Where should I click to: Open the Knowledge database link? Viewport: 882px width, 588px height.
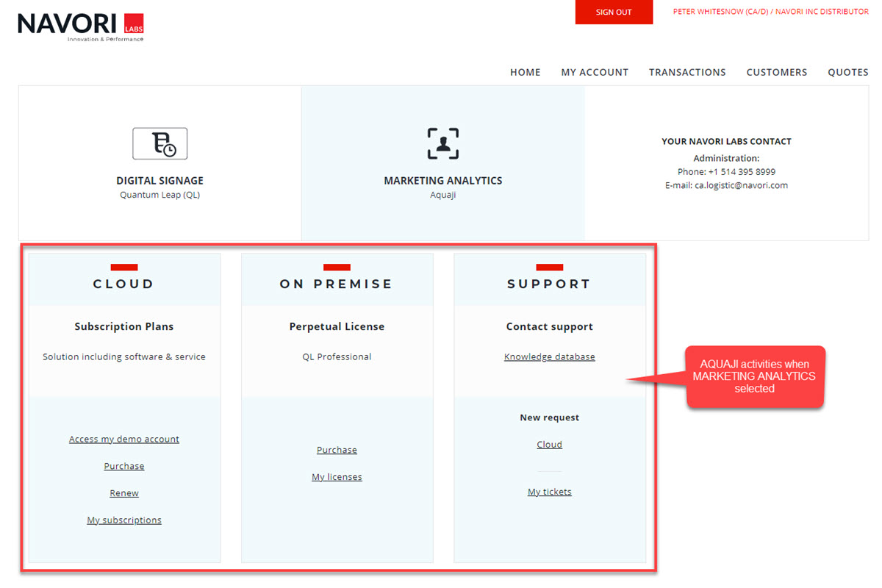[x=549, y=357]
